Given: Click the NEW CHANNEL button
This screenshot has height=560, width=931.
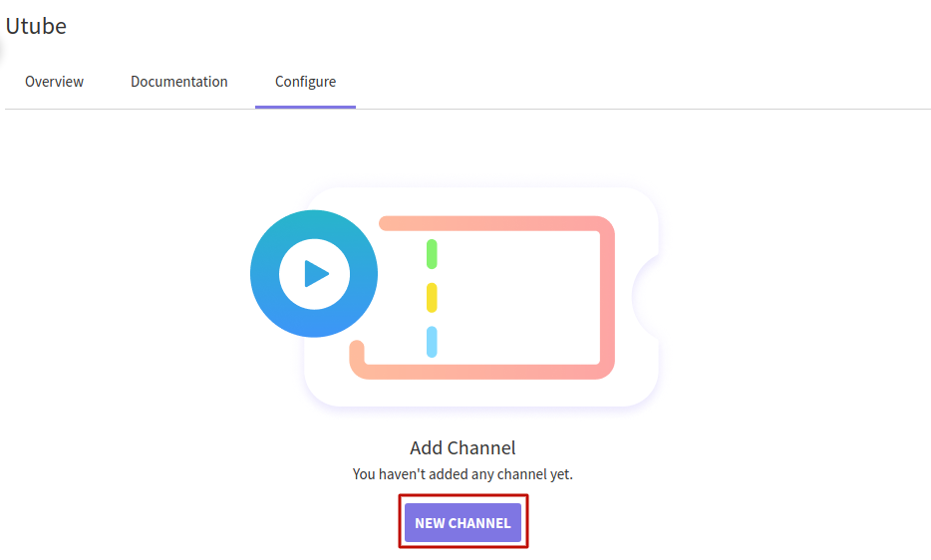Looking at the screenshot, I should point(463,522).
